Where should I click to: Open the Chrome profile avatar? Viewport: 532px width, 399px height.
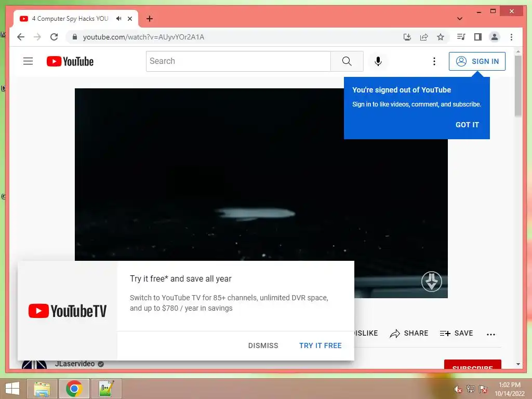click(x=495, y=37)
